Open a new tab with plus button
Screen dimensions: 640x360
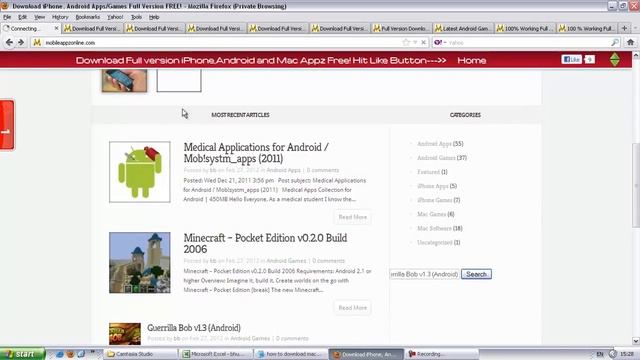point(624,28)
